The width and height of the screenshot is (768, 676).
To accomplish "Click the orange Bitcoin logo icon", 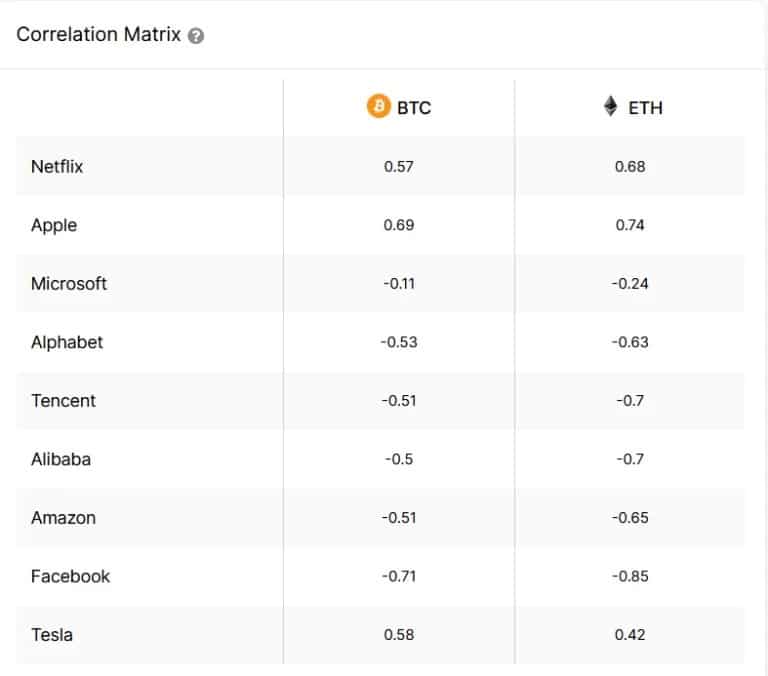I will click(x=379, y=106).
